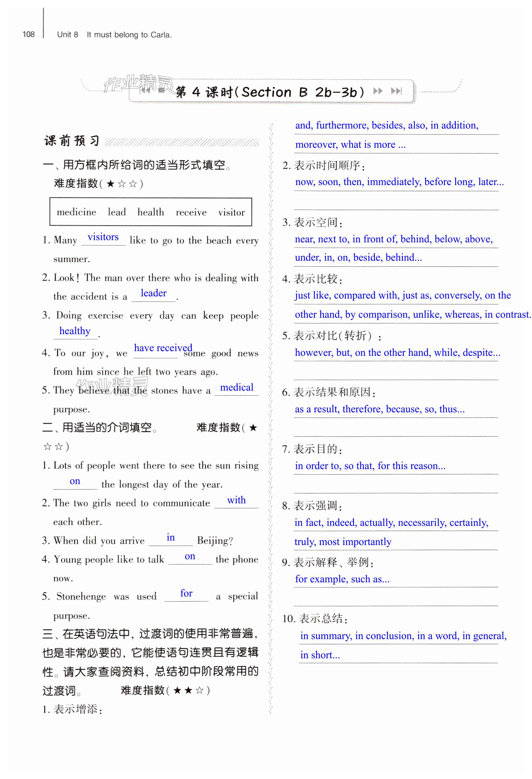Click the line starting with in summary

coord(403,636)
